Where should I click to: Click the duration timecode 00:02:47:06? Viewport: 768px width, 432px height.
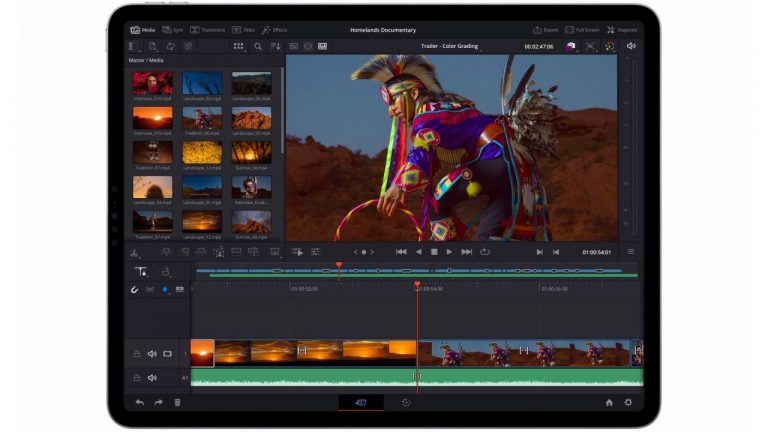coord(539,47)
